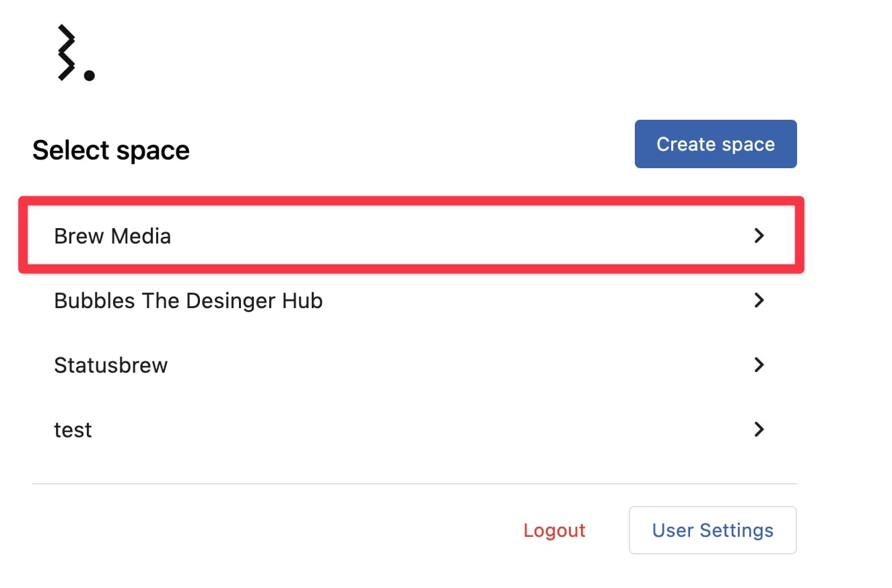Click the black dot in the logo
Viewport: 892px width, 588px height.
pyautogui.click(x=89, y=75)
